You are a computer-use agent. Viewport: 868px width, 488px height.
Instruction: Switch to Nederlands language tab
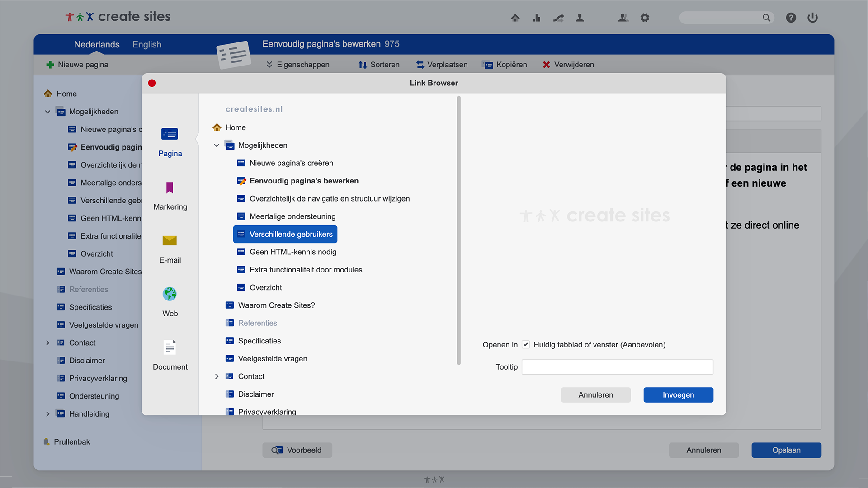97,44
